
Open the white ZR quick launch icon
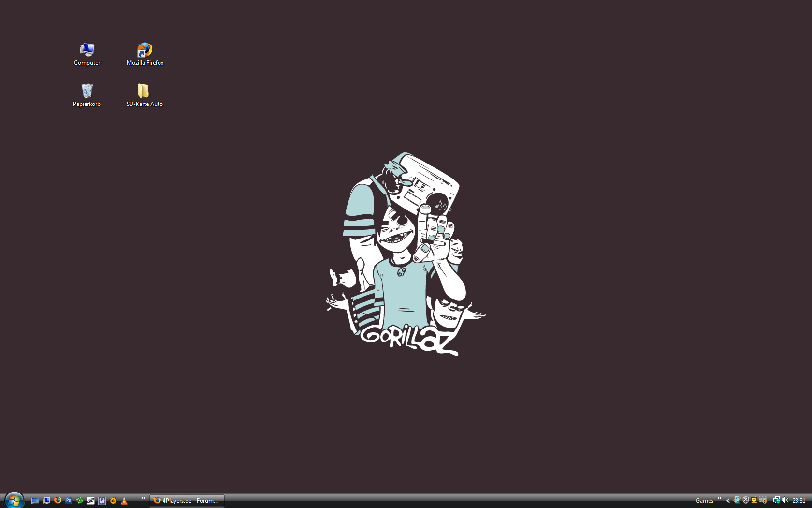91,501
